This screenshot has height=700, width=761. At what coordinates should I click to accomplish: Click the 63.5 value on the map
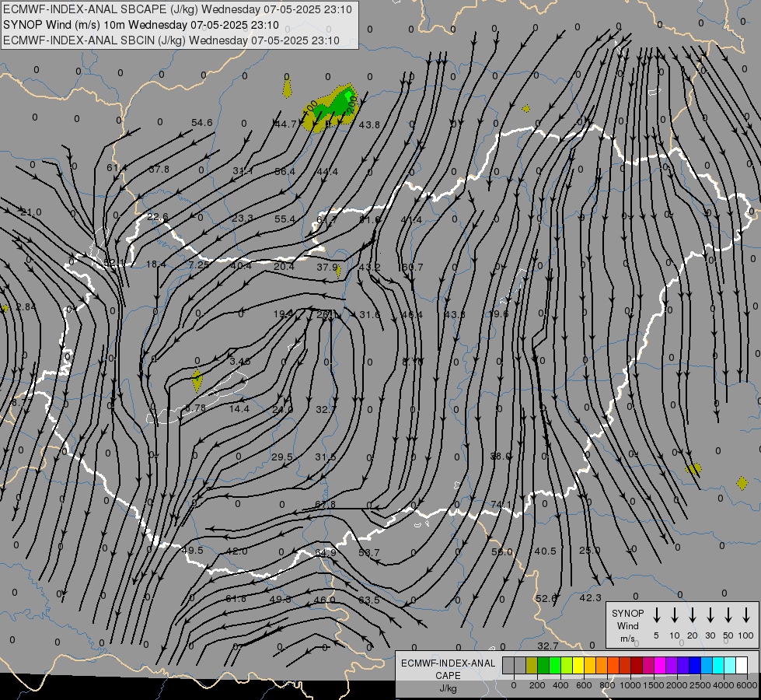[x=369, y=600]
